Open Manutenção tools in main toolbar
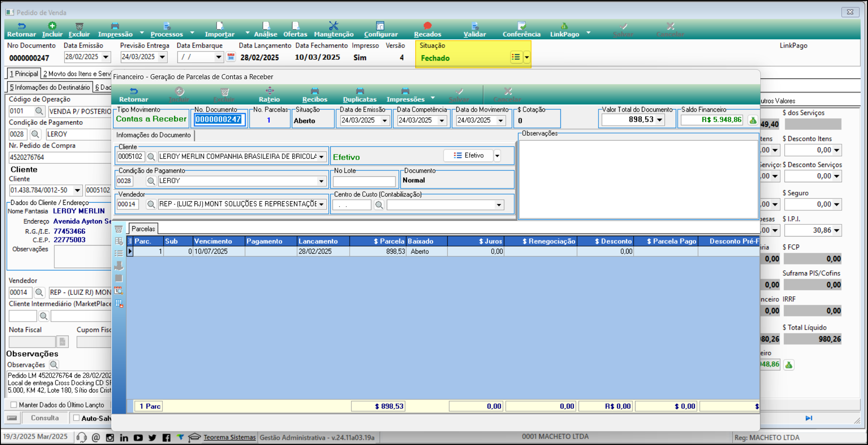 point(334,30)
